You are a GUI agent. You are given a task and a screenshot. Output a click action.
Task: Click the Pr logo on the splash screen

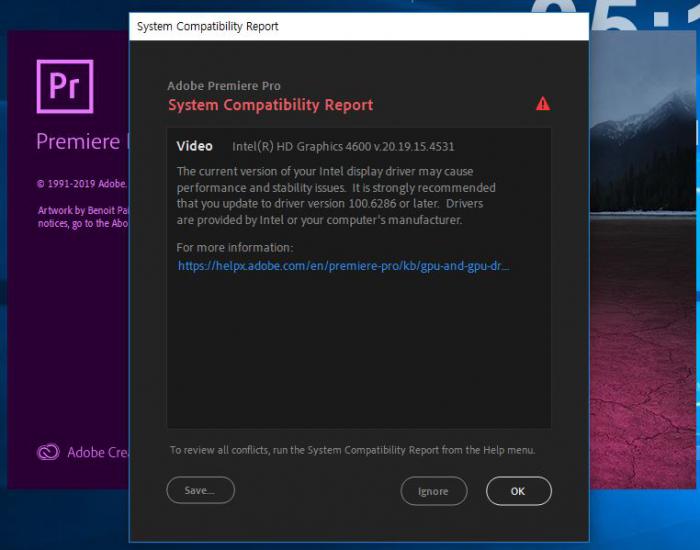click(65, 86)
